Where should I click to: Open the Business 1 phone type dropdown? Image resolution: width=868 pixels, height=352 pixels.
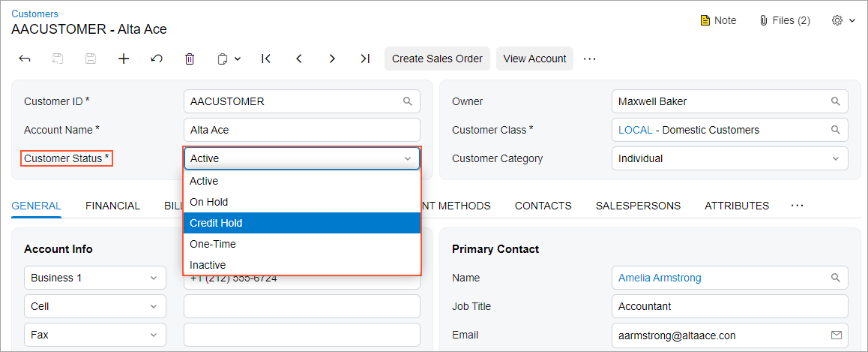tap(94, 278)
